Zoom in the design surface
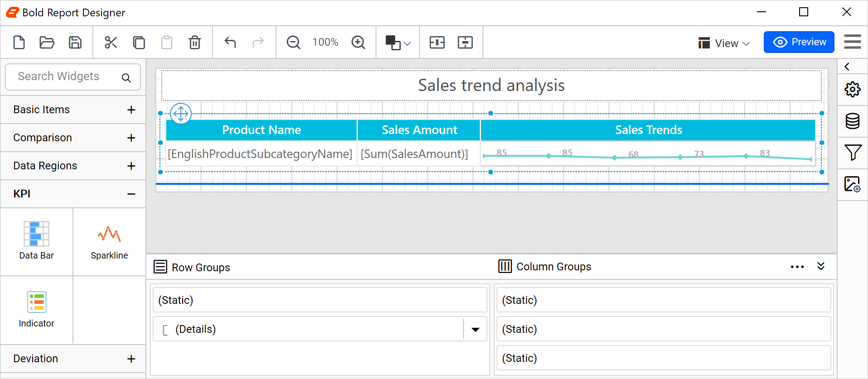 358,43
